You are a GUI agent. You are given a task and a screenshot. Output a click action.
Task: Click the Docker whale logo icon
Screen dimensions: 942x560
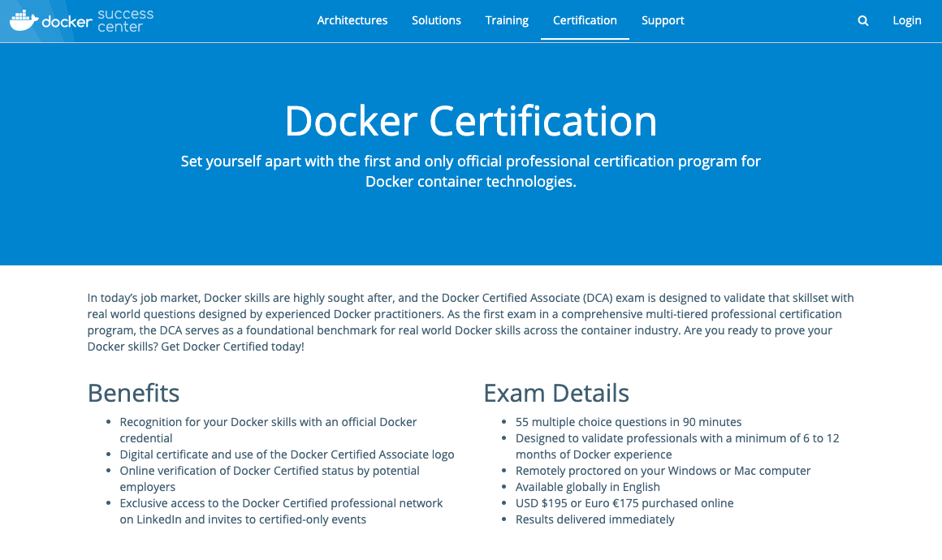24,20
